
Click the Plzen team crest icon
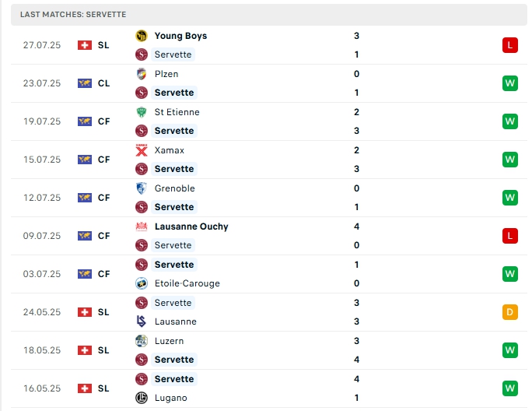142,74
